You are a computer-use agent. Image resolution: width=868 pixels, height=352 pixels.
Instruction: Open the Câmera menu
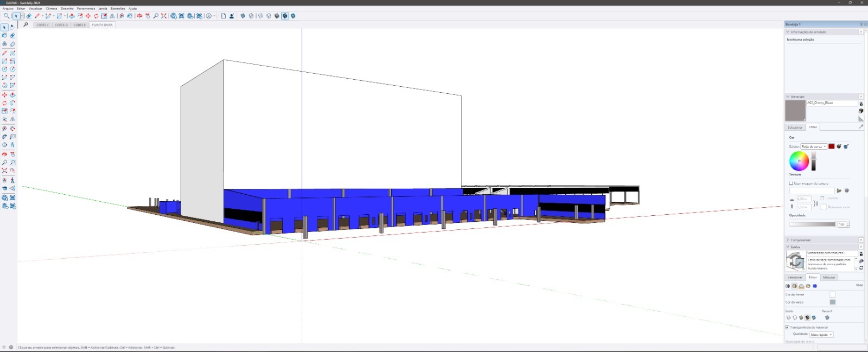click(x=51, y=8)
